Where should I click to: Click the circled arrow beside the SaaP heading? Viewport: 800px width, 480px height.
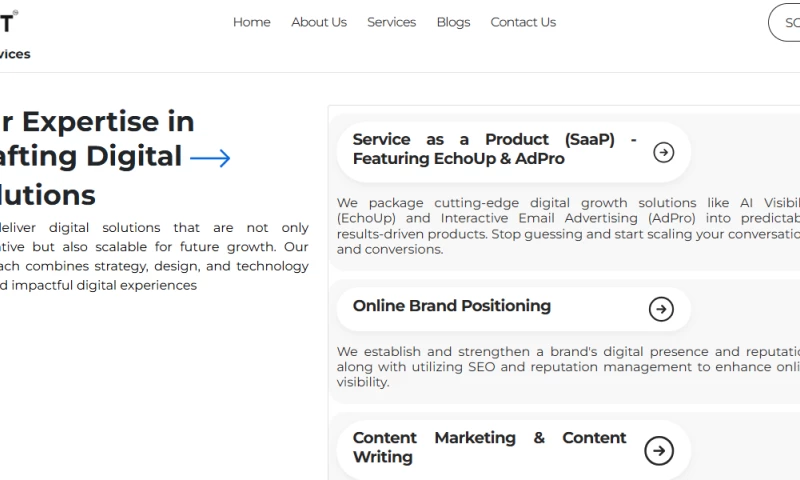coord(663,152)
